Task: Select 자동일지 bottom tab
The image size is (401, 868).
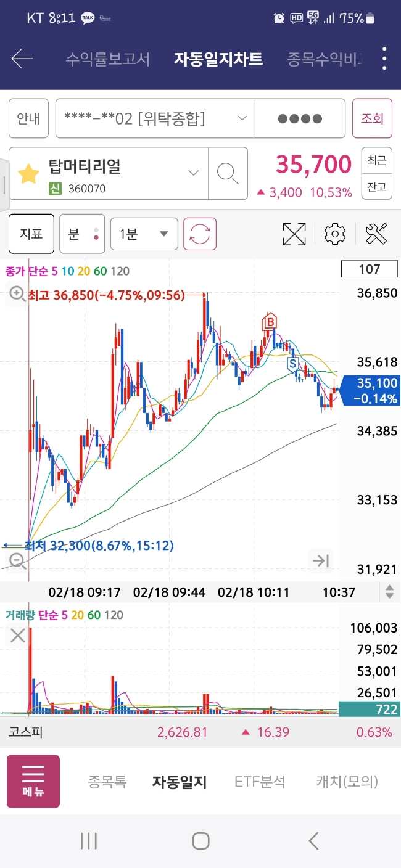Action: pyautogui.click(x=180, y=782)
